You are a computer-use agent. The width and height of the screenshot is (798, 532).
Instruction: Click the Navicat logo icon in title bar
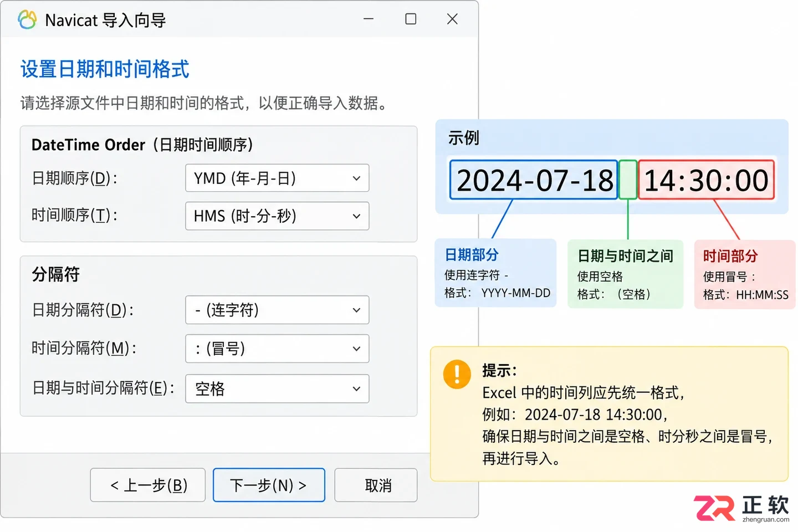27,20
